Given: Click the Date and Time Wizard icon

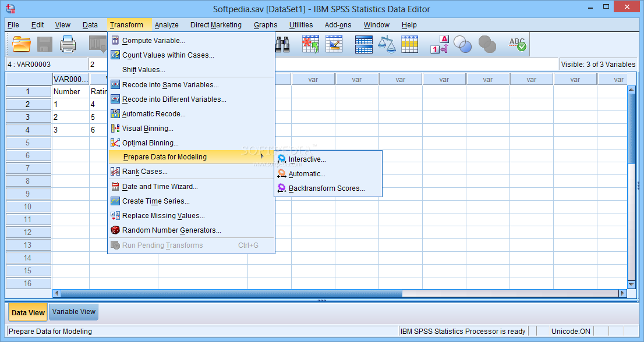Looking at the screenshot, I should tap(115, 187).
